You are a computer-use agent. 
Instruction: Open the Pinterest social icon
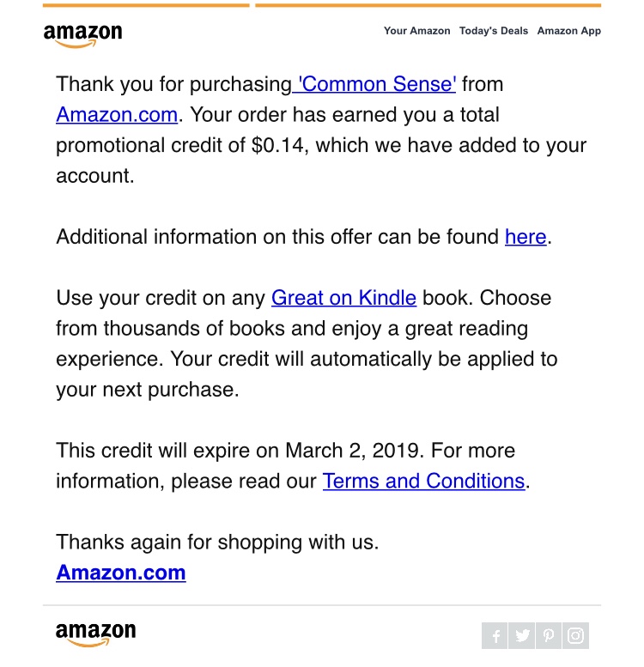click(549, 636)
